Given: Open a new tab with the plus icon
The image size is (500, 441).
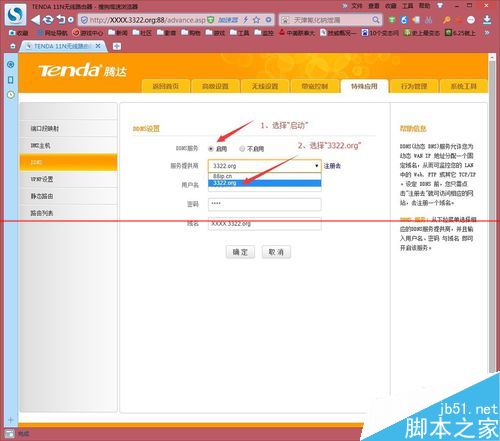Looking at the screenshot, I should (x=117, y=46).
